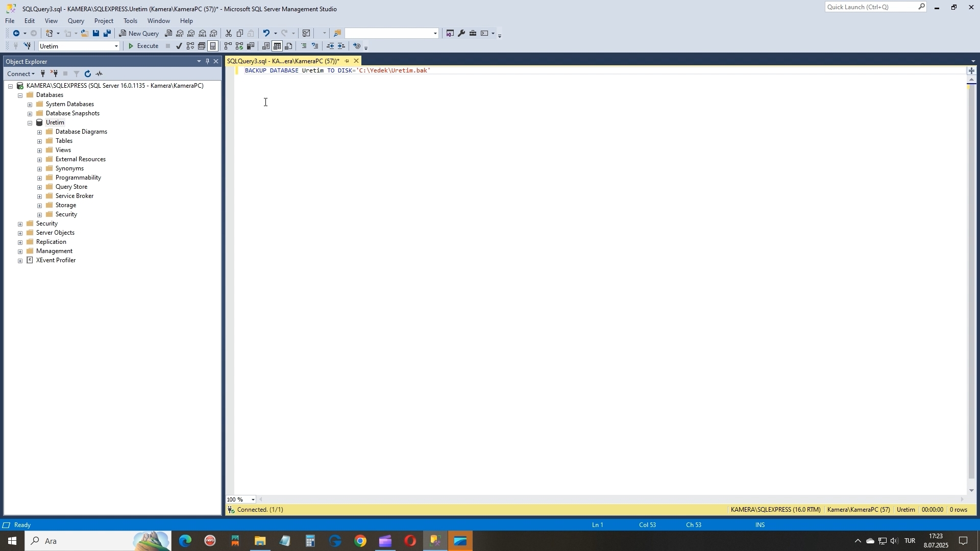Toggle auto-hide pin on Object Explorer

(207, 61)
